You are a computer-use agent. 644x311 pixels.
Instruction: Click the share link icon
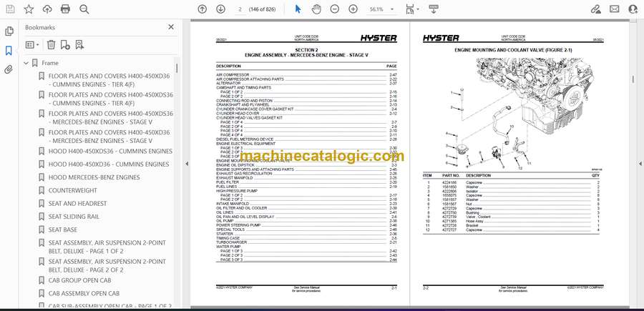(595, 9)
